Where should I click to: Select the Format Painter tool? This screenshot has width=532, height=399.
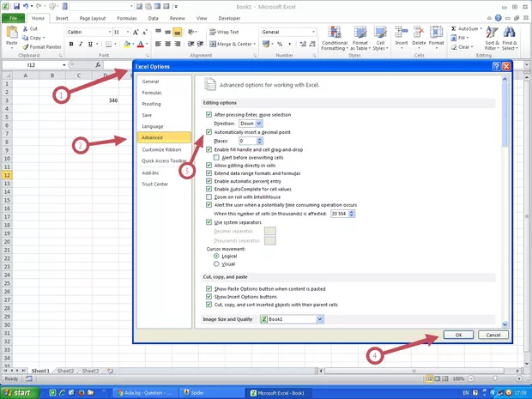coord(43,47)
